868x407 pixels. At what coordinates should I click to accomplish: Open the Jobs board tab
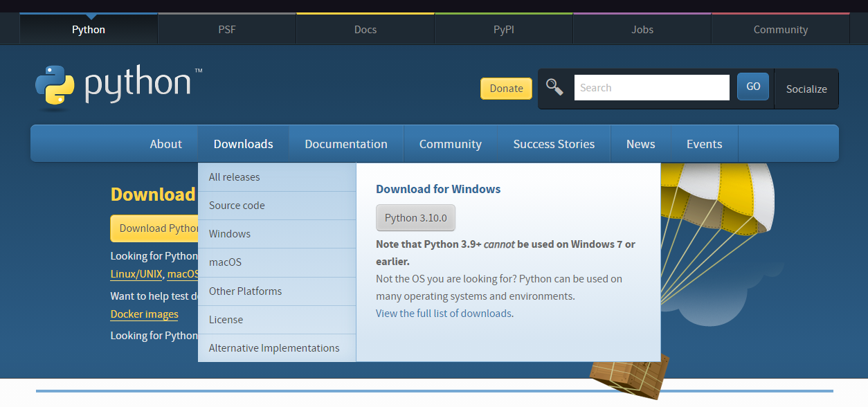(642, 29)
